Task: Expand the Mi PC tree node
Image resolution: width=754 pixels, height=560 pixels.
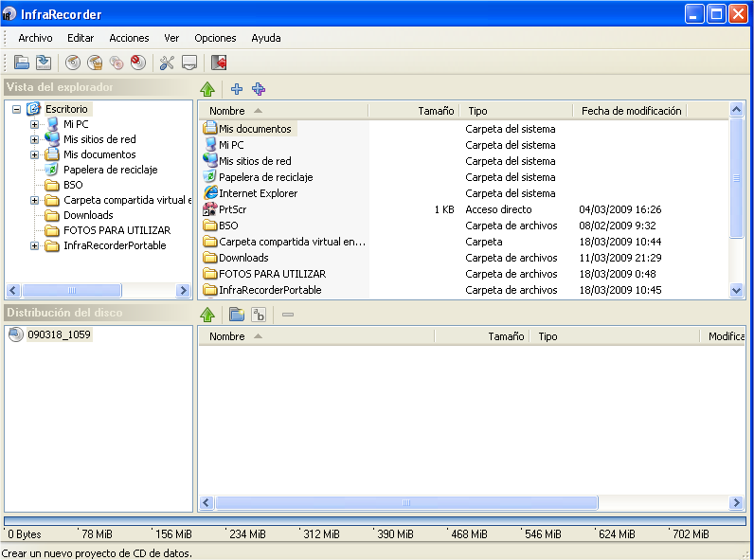Action: tap(34, 125)
